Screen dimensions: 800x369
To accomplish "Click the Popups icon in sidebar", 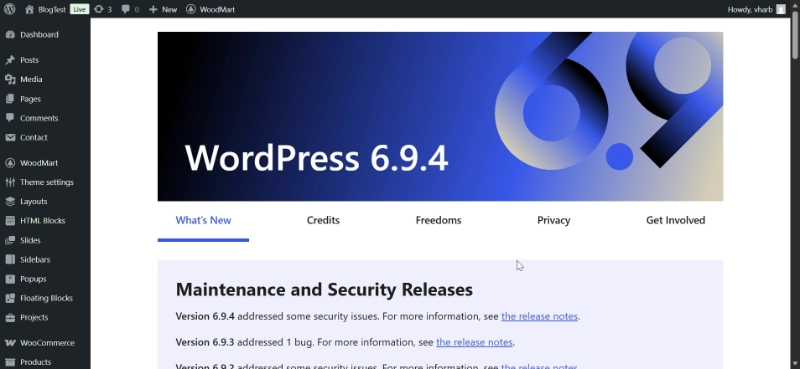I will 10,279.
